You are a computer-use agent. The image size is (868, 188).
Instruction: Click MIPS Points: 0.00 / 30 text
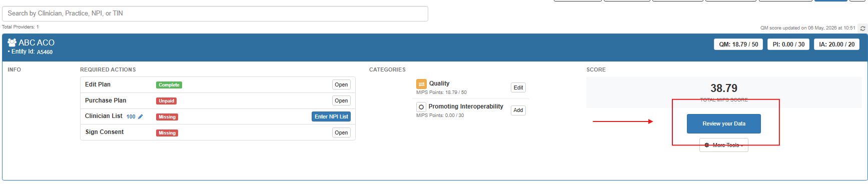440,115
